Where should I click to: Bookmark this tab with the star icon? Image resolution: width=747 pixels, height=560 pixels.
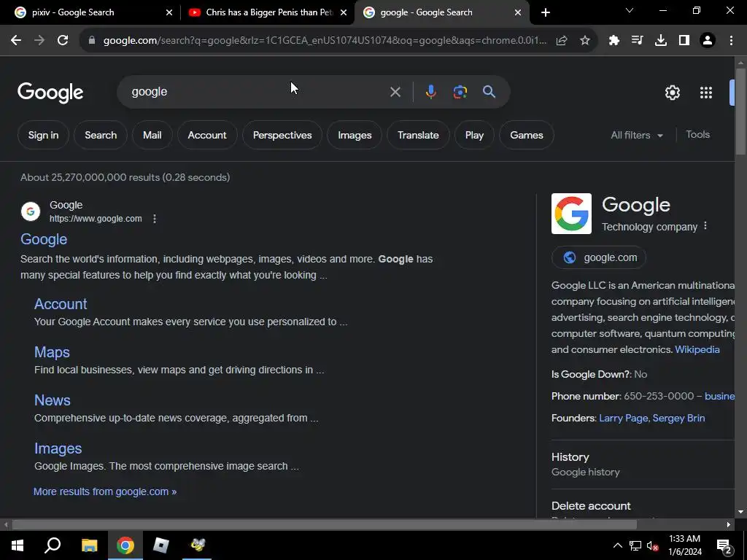[585, 41]
